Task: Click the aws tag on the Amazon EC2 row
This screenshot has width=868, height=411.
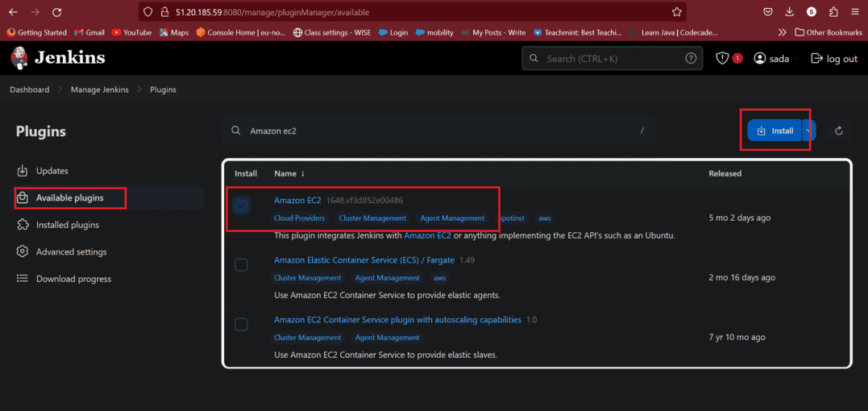Action: (x=545, y=218)
